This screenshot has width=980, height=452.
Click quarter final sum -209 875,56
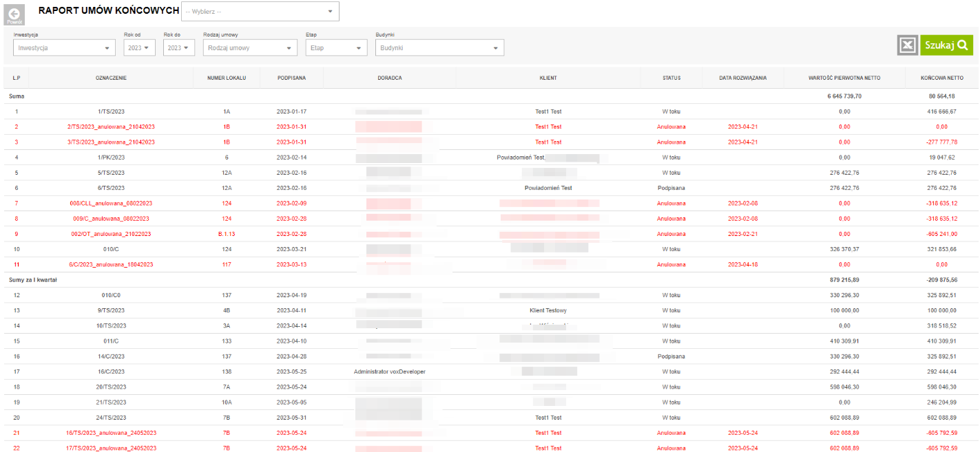pyautogui.click(x=942, y=280)
